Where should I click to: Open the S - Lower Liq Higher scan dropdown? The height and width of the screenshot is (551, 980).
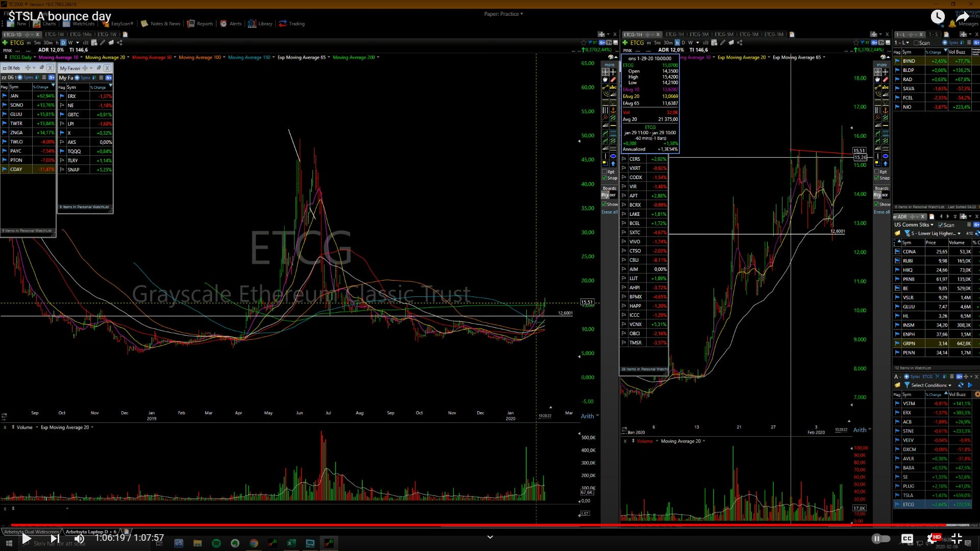(x=936, y=234)
